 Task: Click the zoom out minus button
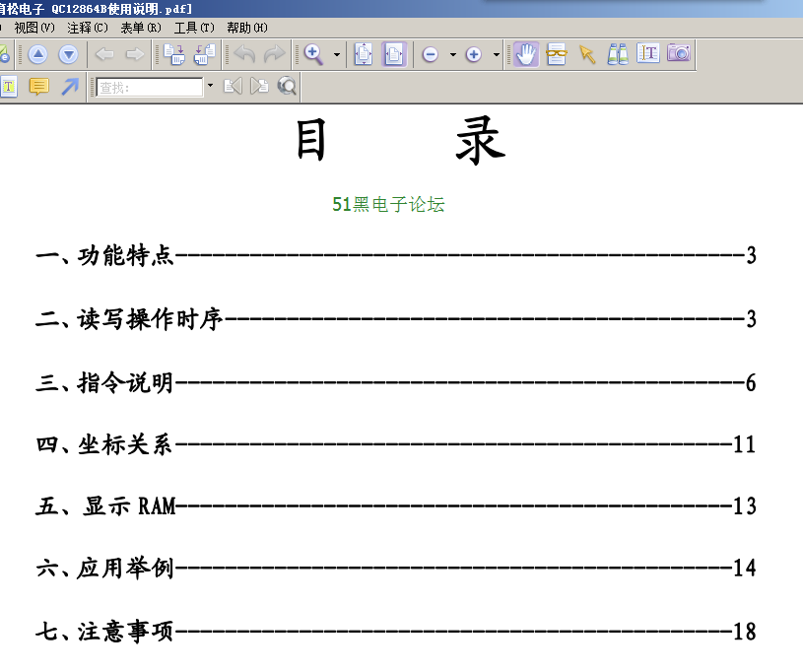(431, 55)
